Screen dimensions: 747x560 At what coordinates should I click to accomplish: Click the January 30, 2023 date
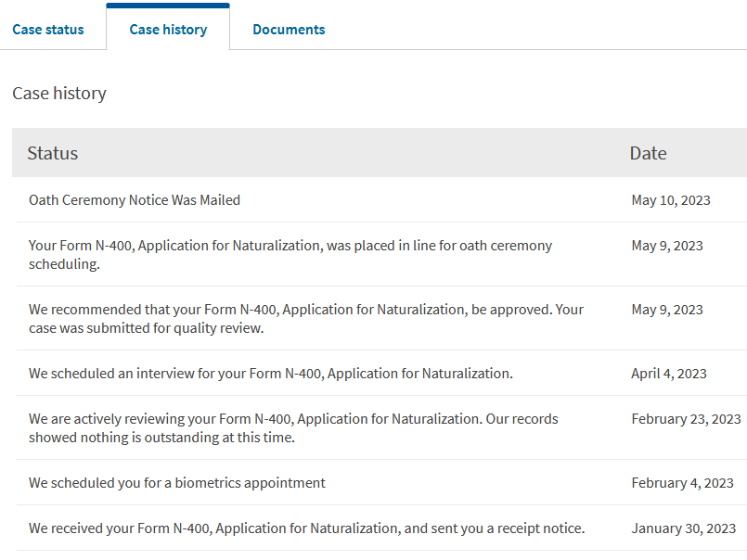tap(684, 528)
